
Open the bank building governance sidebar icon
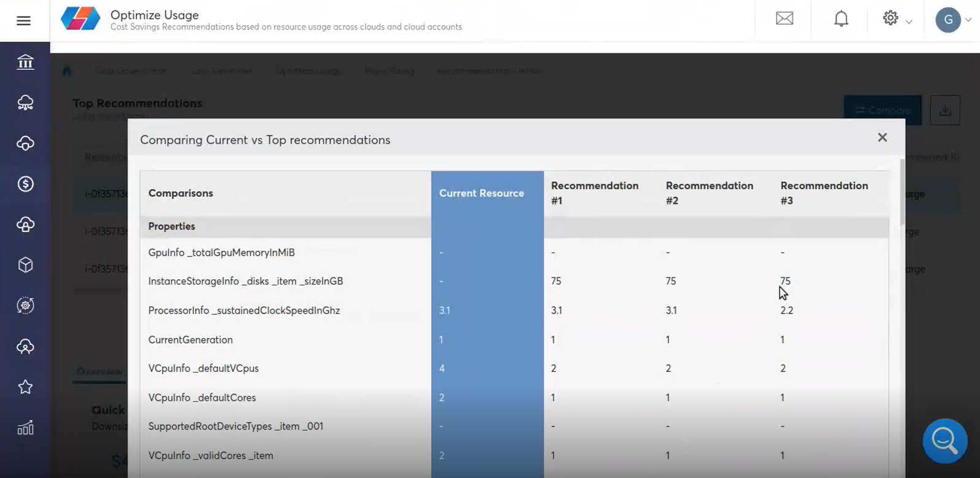[25, 62]
